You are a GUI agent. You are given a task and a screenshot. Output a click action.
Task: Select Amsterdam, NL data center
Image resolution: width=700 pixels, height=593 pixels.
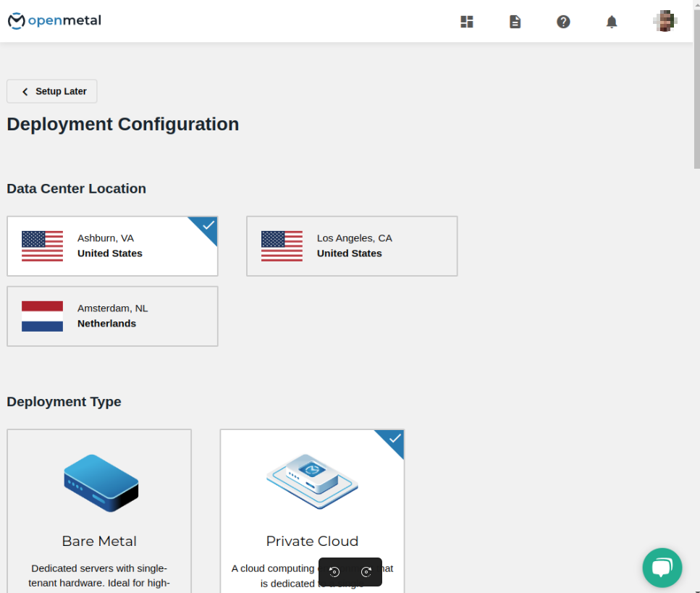point(112,316)
